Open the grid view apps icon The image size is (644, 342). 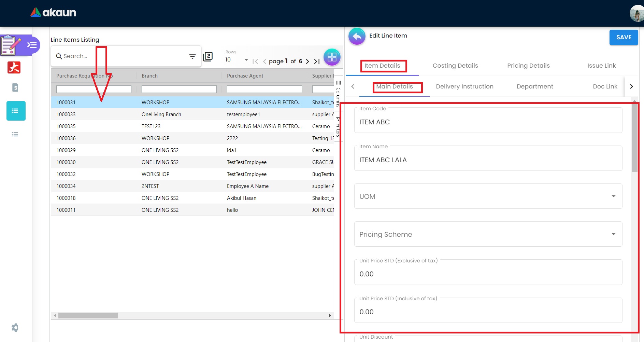[x=332, y=57]
